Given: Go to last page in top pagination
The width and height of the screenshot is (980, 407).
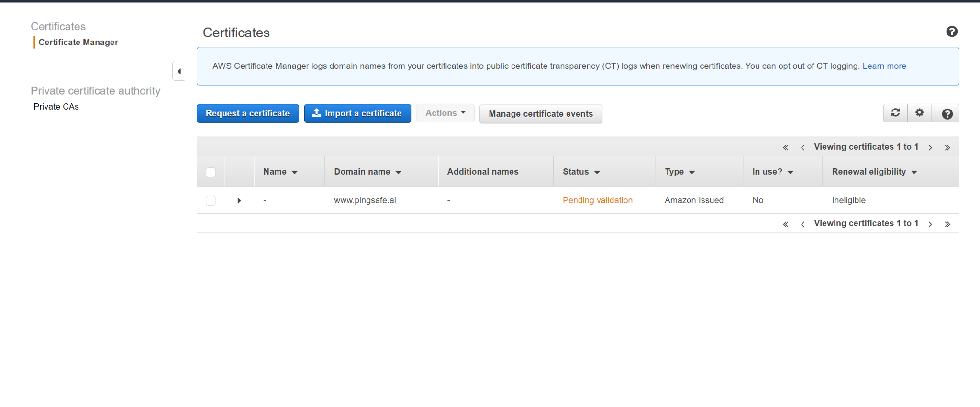Looking at the screenshot, I should (947, 147).
